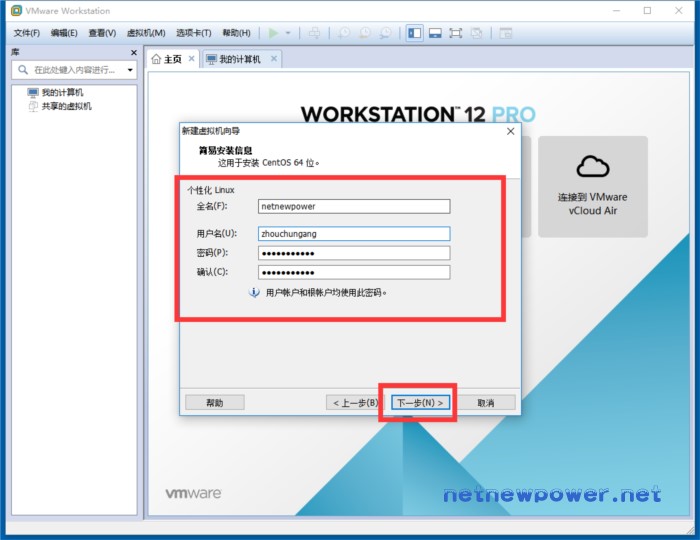700x540 pixels.
Task: Minimize the VMware Workstation window
Action: tap(617, 10)
